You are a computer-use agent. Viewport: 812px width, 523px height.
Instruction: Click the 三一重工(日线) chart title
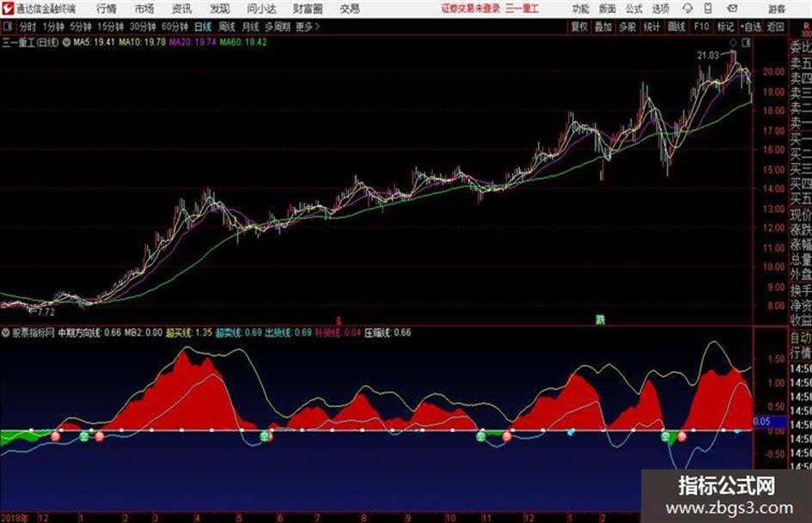point(30,42)
